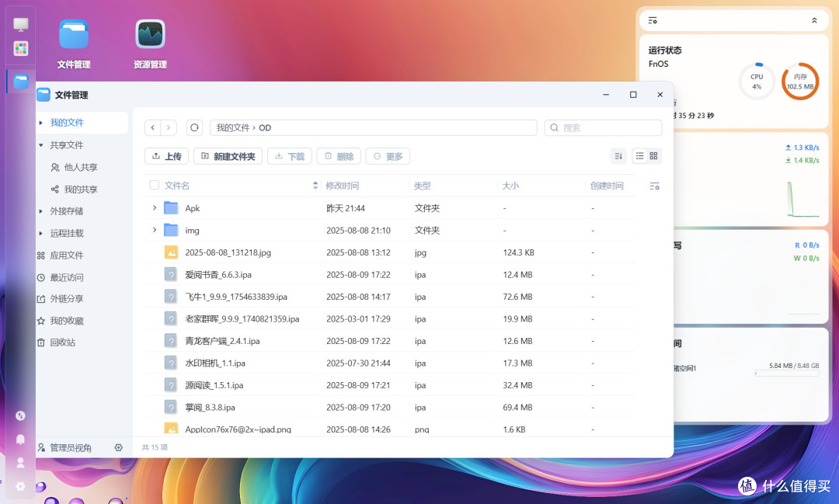The height and width of the screenshot is (504, 839).
Task: Click the 下载 download button
Action: tap(290, 156)
